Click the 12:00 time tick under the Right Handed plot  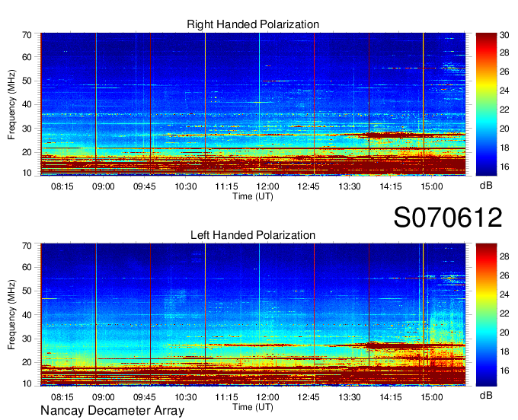pyautogui.click(x=267, y=186)
